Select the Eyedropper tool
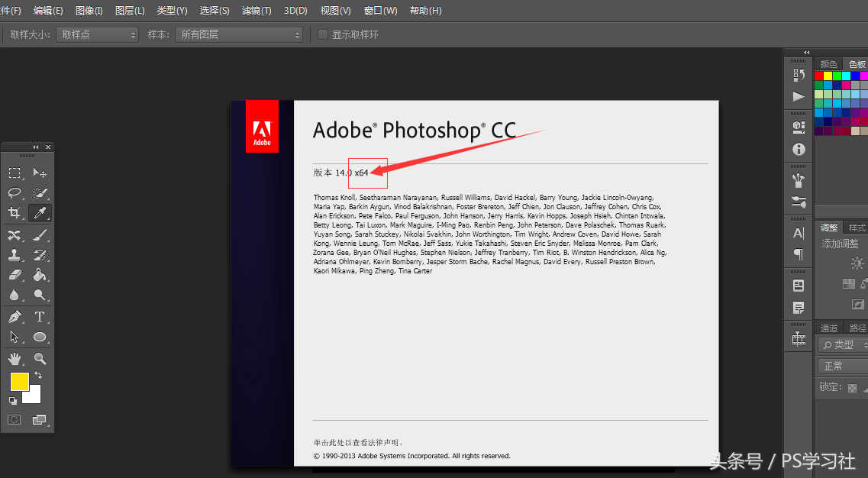The width and height of the screenshot is (868, 478). (x=39, y=213)
